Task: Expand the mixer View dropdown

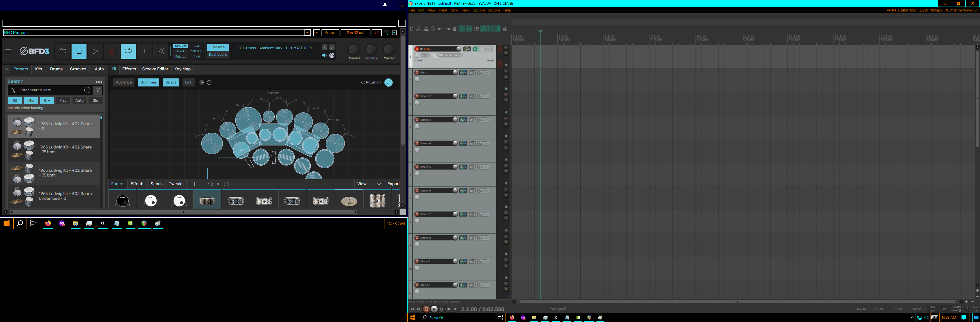Action: coord(369,184)
